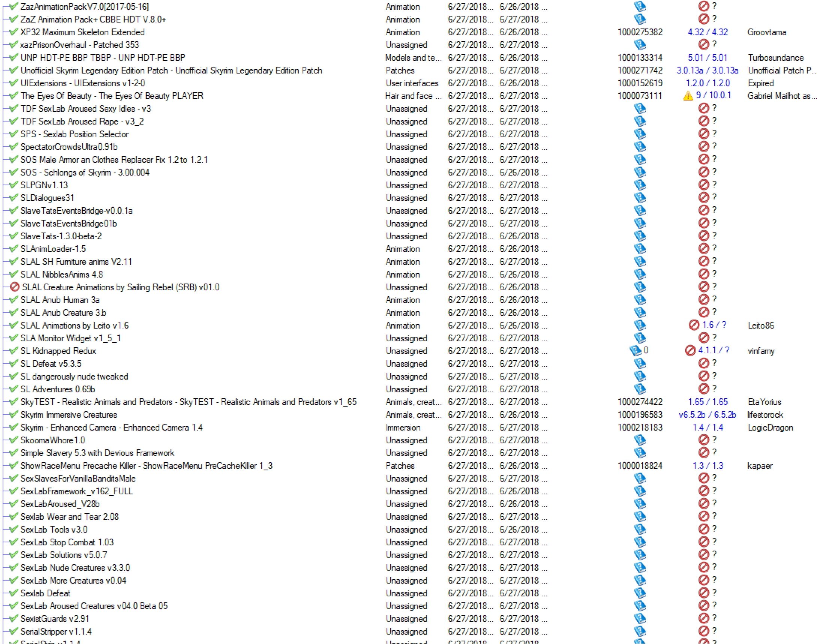Toggle the Unofficial Skyrim Legendary Edition Patch checkmark

click(x=13, y=70)
